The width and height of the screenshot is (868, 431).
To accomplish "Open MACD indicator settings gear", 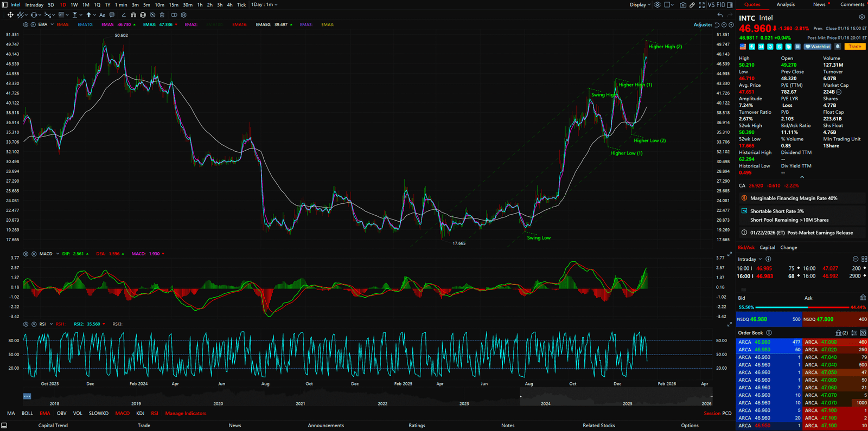I will [x=25, y=254].
